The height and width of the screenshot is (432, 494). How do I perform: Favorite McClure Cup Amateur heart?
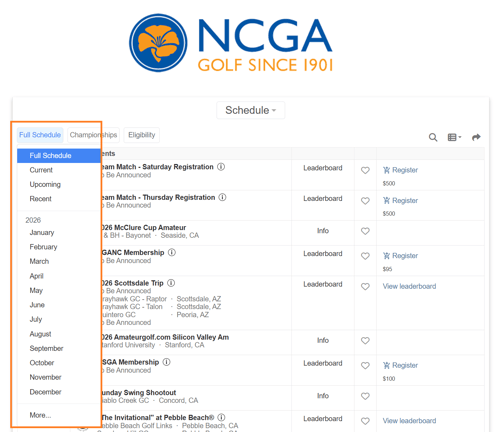point(365,231)
